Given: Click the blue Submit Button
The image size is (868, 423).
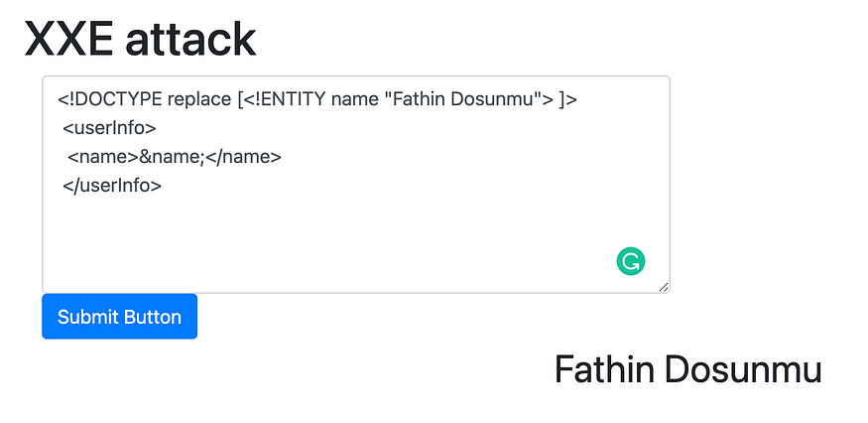Looking at the screenshot, I should (x=120, y=317).
